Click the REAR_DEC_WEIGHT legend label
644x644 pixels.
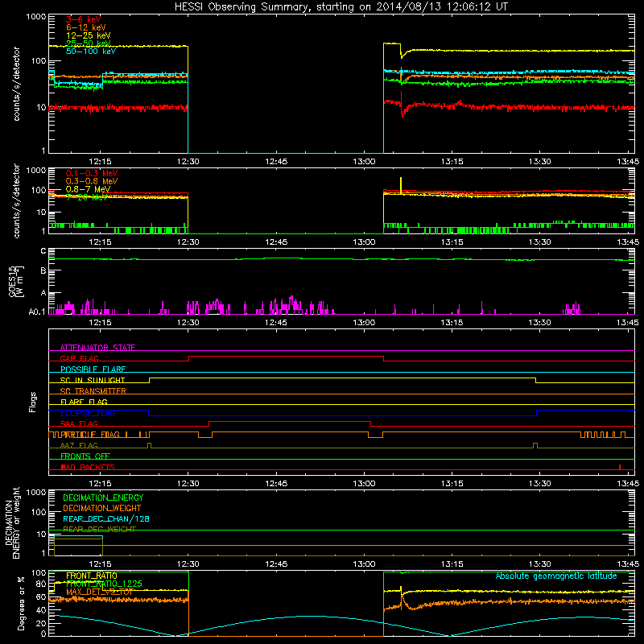[99, 530]
